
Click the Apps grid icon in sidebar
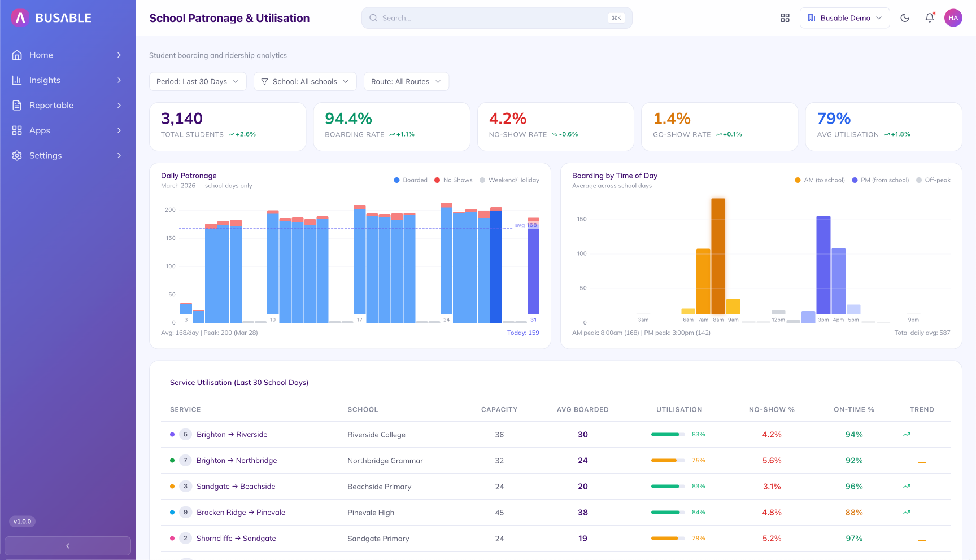17,130
